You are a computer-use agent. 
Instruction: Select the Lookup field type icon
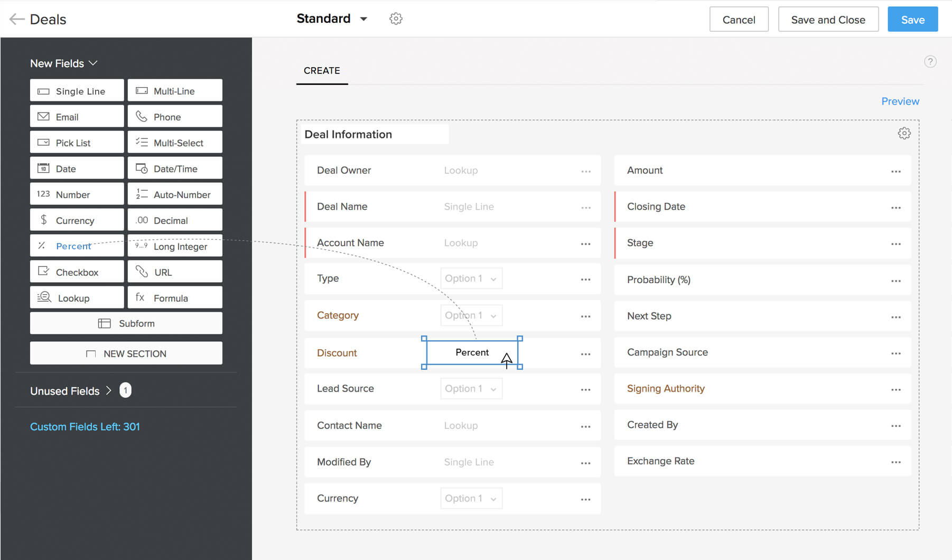pyautogui.click(x=44, y=297)
